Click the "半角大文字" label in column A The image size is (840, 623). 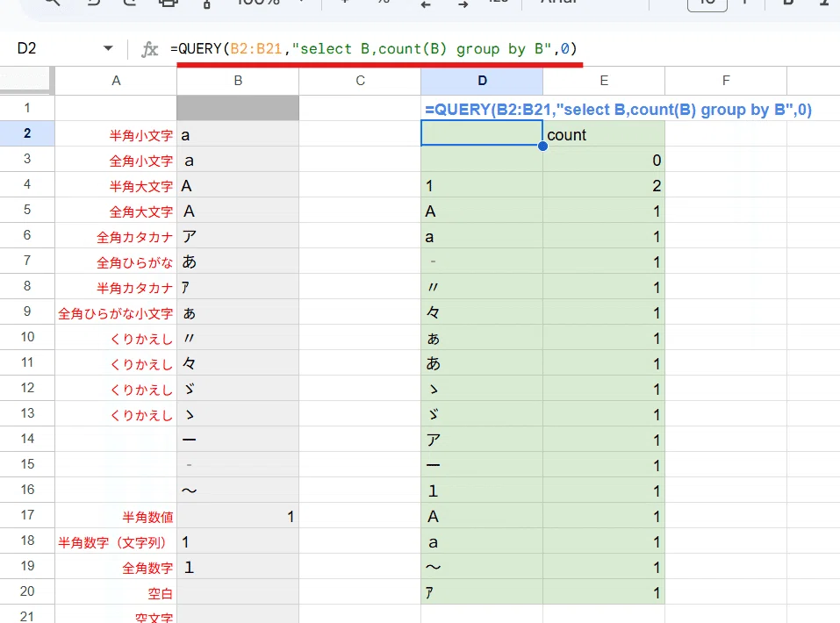point(141,186)
